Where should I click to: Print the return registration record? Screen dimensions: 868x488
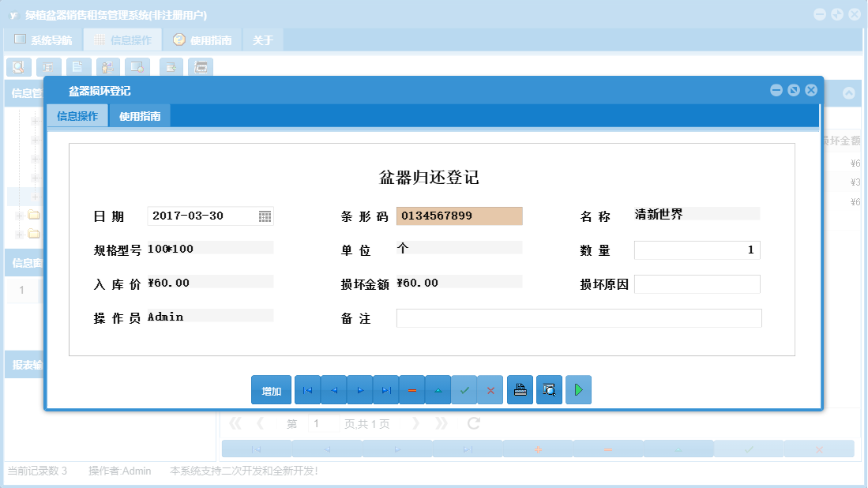[x=520, y=389]
